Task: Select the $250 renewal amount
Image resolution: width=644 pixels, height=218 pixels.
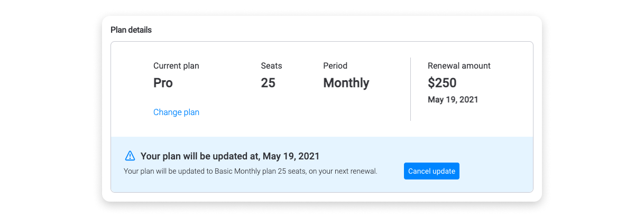Action: pos(442,83)
